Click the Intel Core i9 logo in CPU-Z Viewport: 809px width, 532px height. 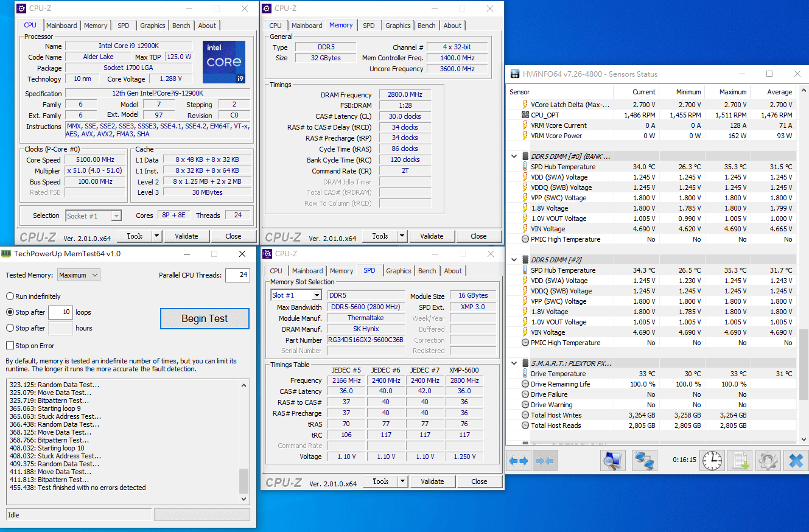[224, 63]
